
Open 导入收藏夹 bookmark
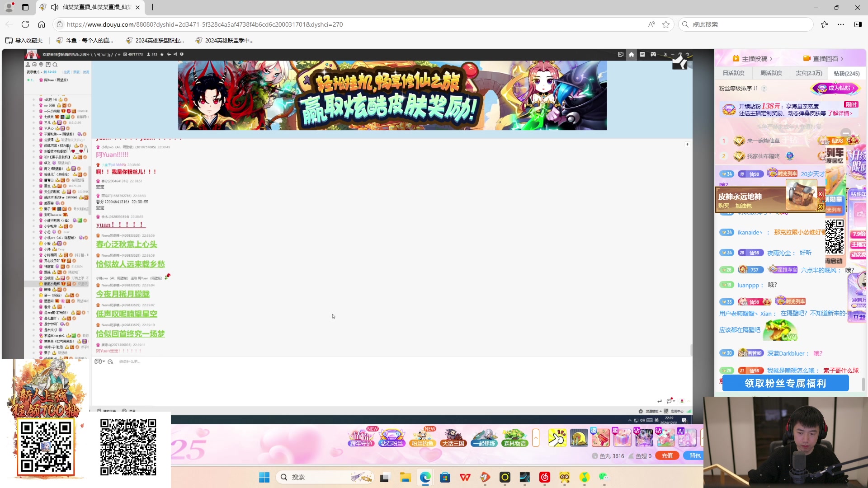24,40
